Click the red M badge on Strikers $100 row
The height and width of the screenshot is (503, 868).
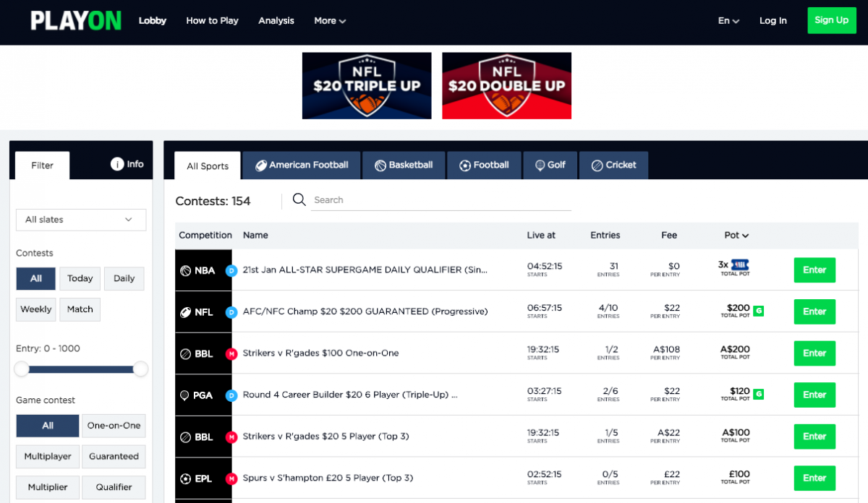point(231,354)
